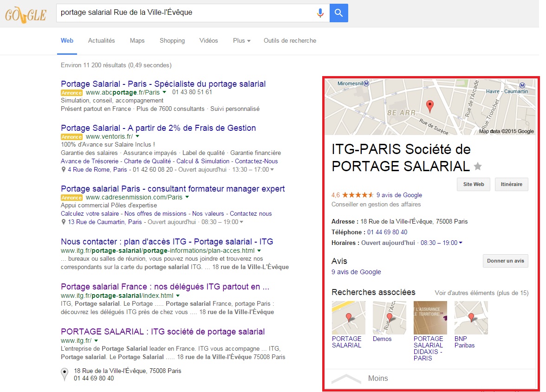
Task: Open the ITG société de portage salarial result
Action: click(163, 332)
